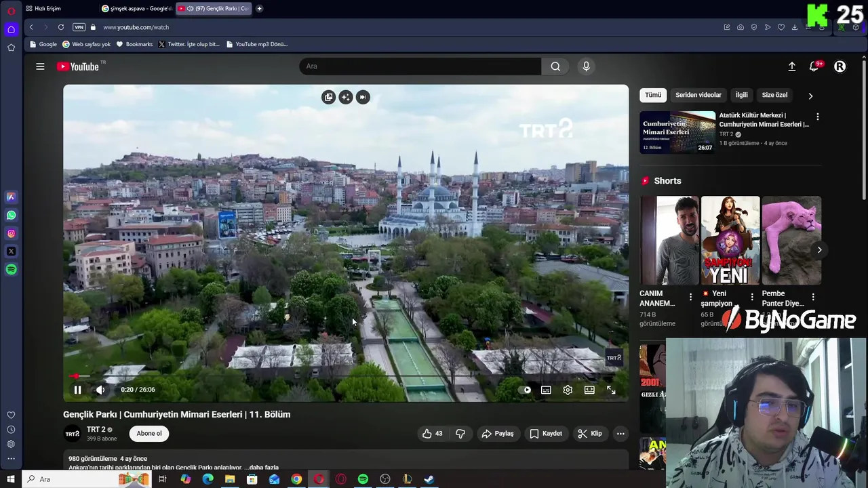Open the upload/create icon
The width and height of the screenshot is (868, 488).
point(791,66)
